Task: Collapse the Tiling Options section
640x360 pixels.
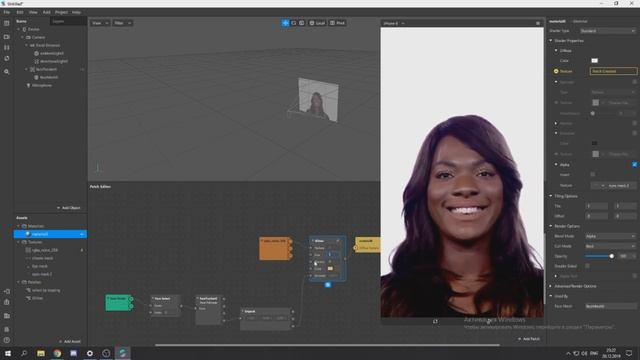Action: coord(551,196)
